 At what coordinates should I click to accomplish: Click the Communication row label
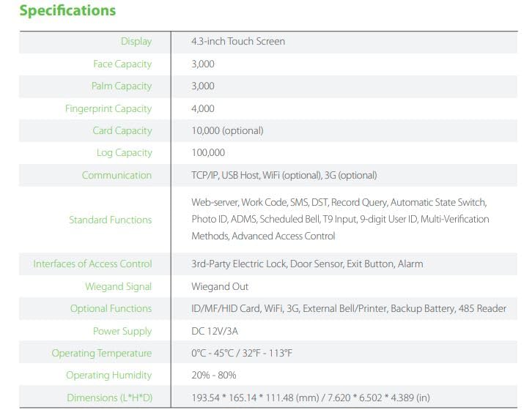point(117,175)
